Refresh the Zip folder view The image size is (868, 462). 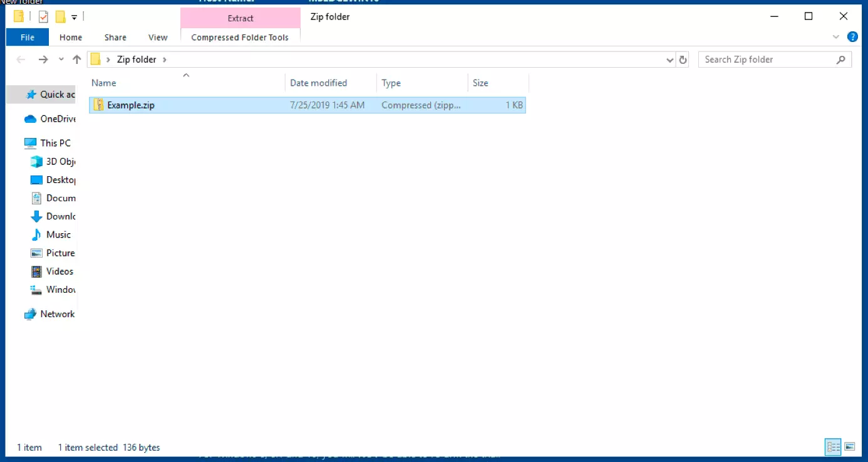683,60
